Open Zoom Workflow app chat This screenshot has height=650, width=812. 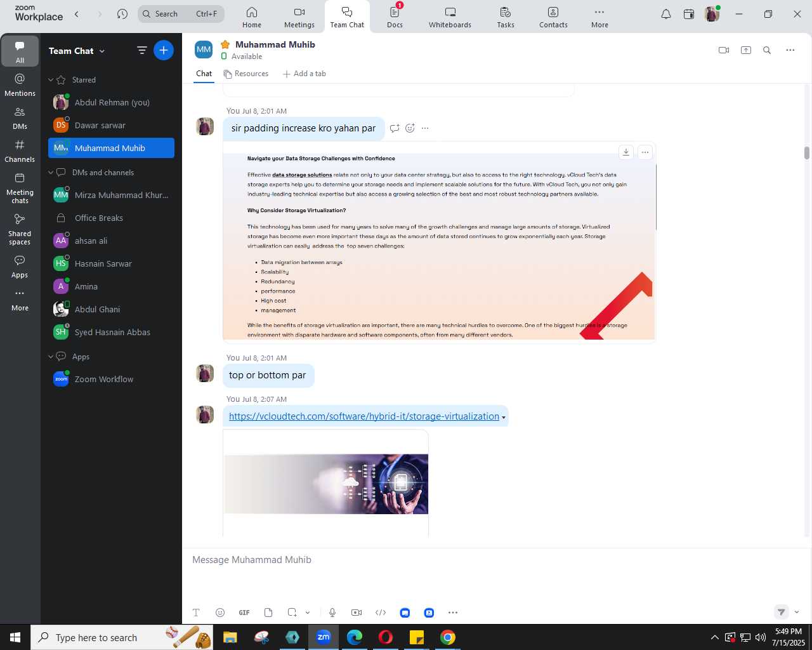click(111, 379)
